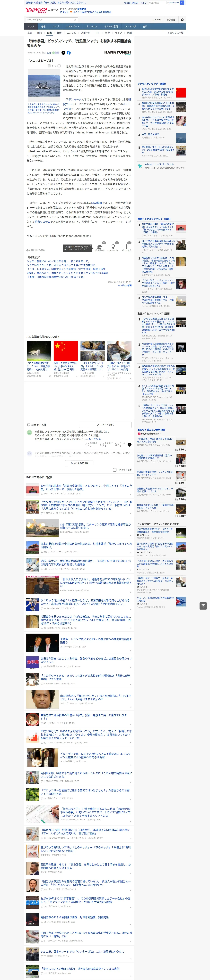Click the Yahoo! JAPAN news logo
The height and width of the screenshot is (980, 210).
[x=42, y=10]
